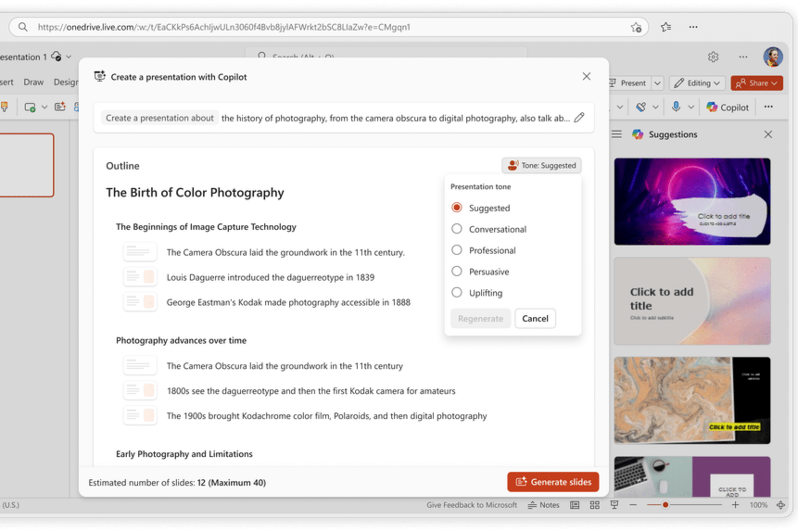Click the zoom slider handle
This screenshot has width=798, height=532.
click(x=665, y=505)
